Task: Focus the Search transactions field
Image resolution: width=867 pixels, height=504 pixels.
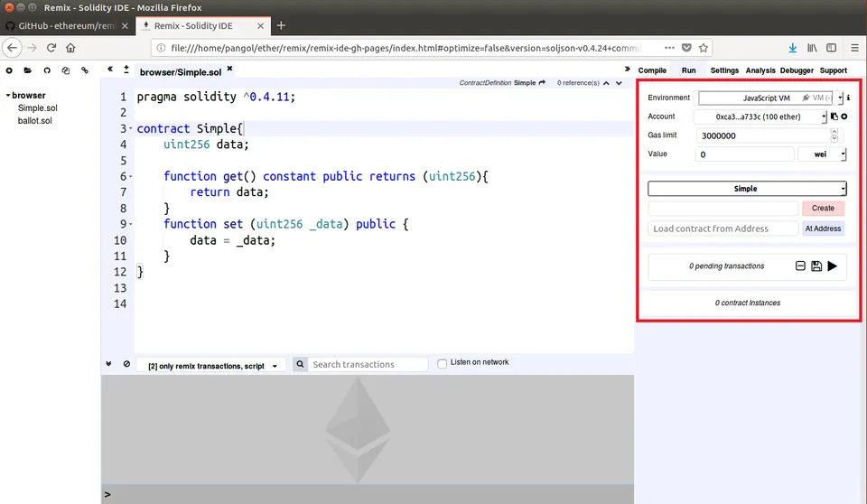Action: (368, 364)
